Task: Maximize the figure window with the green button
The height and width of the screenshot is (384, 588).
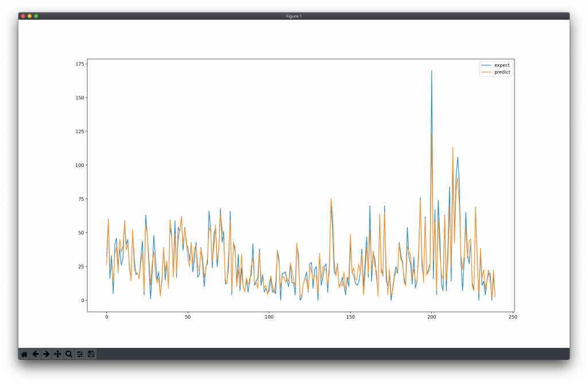Action: pos(36,16)
